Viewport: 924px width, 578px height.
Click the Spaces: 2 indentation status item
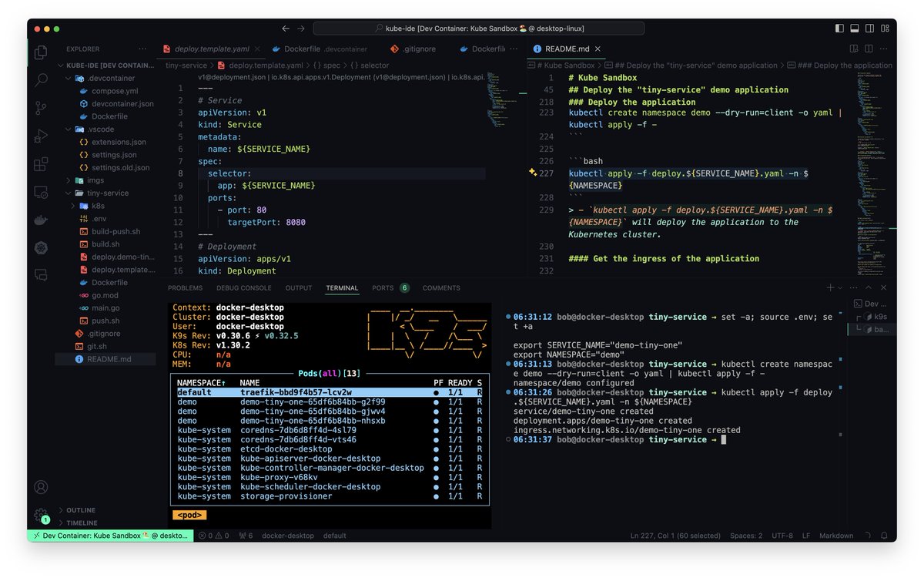pos(746,535)
